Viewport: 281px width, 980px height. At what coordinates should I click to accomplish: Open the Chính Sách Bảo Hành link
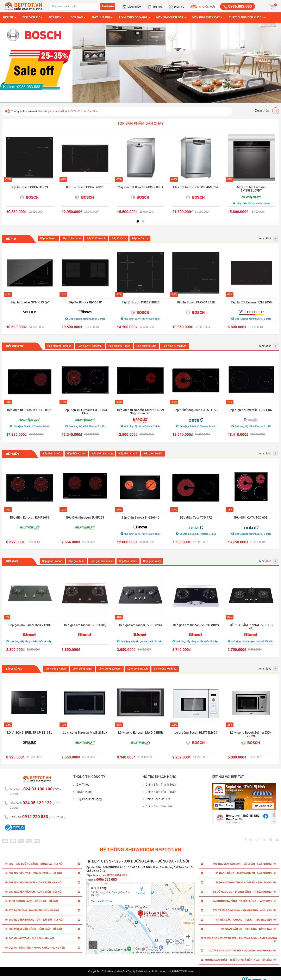(x=159, y=806)
